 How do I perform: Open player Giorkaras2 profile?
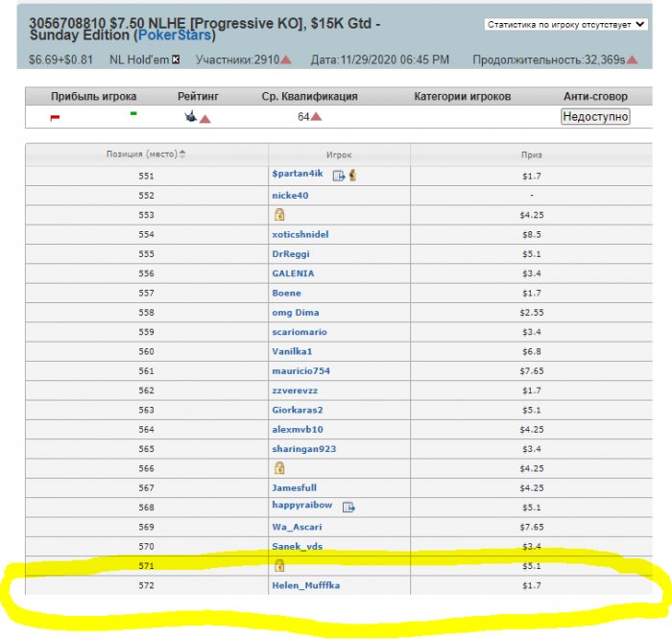pos(298,410)
